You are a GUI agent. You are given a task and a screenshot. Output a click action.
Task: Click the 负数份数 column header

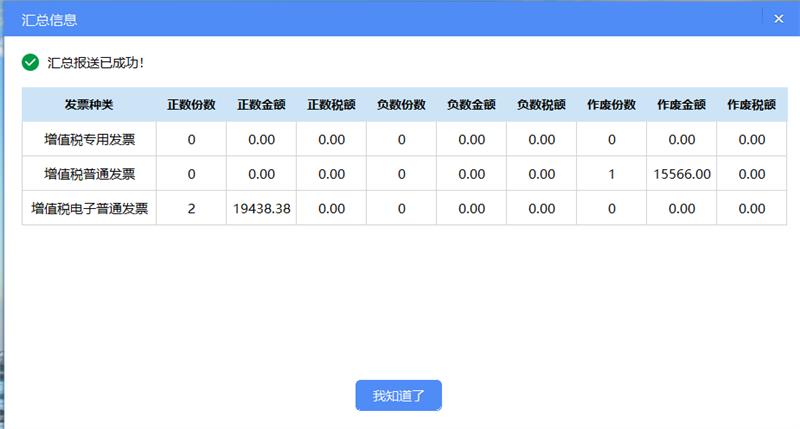tap(401, 105)
